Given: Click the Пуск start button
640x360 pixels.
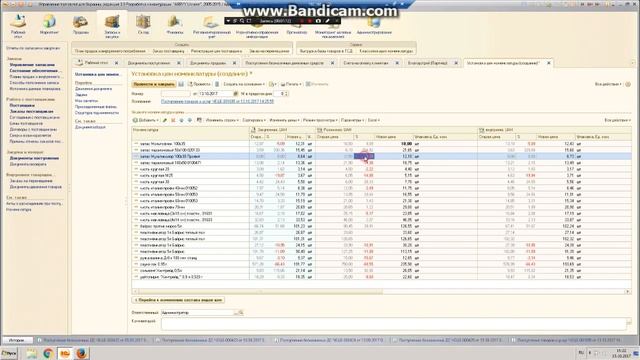Looking at the screenshot, I should (x=9, y=353).
